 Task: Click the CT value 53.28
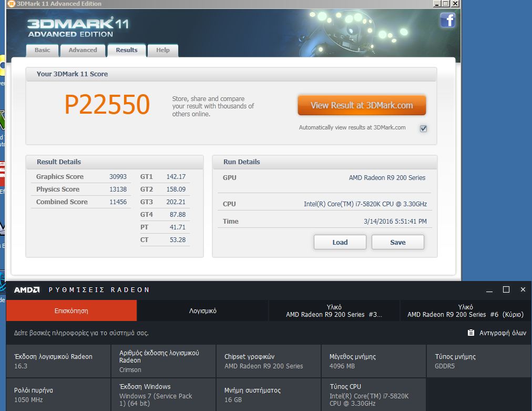(178, 239)
